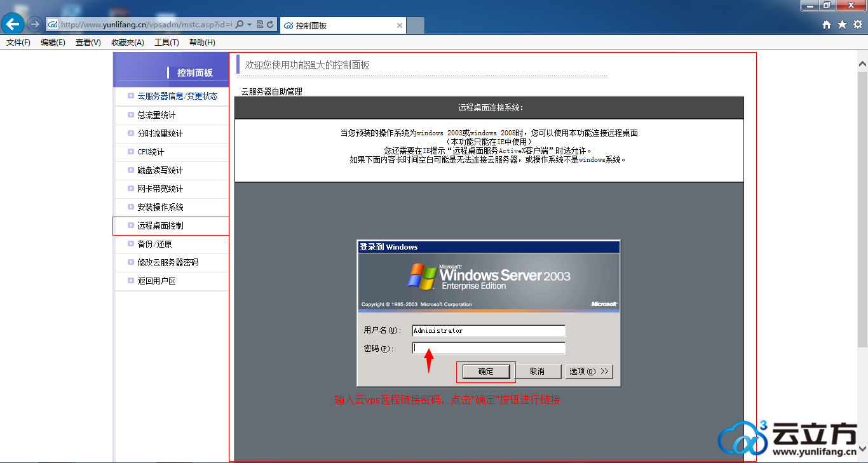Open the 编辑(E) menu
Viewport: 868px width, 463px height.
tap(53, 43)
